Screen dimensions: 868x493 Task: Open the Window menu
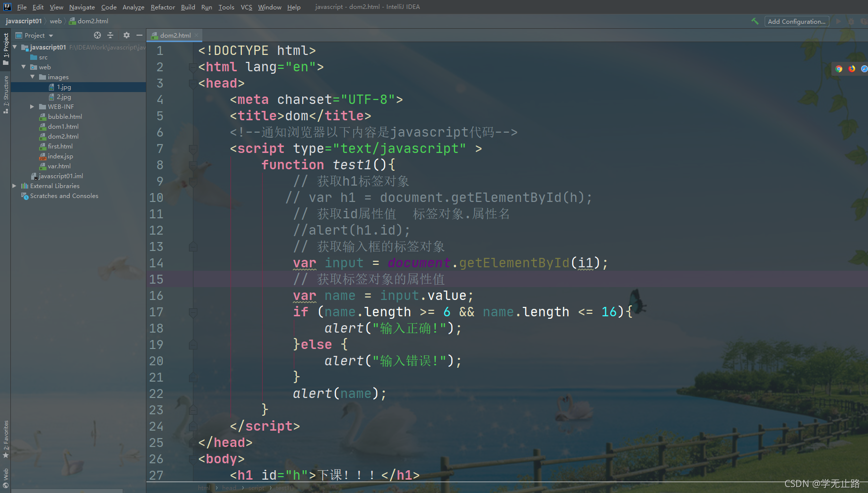[270, 7]
